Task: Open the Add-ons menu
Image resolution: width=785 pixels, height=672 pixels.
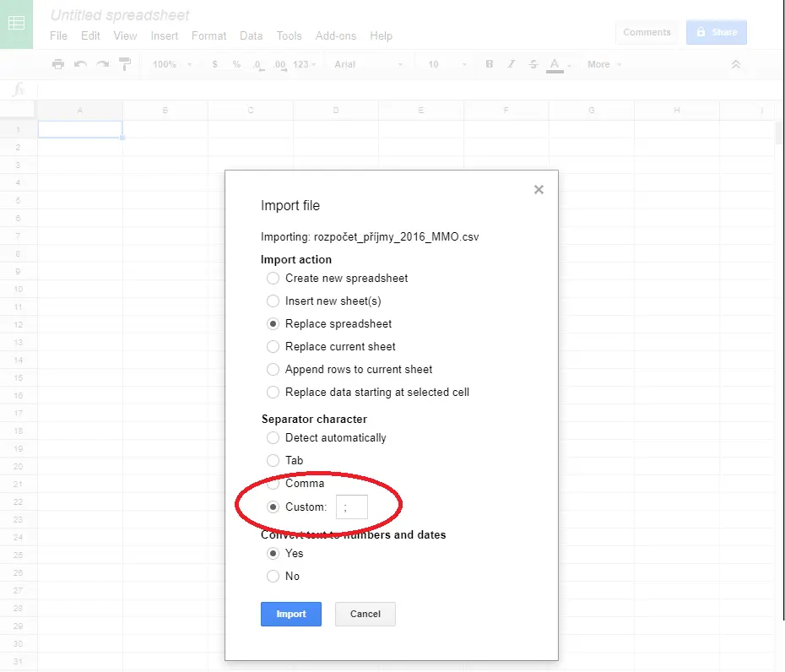Action: pyautogui.click(x=336, y=35)
